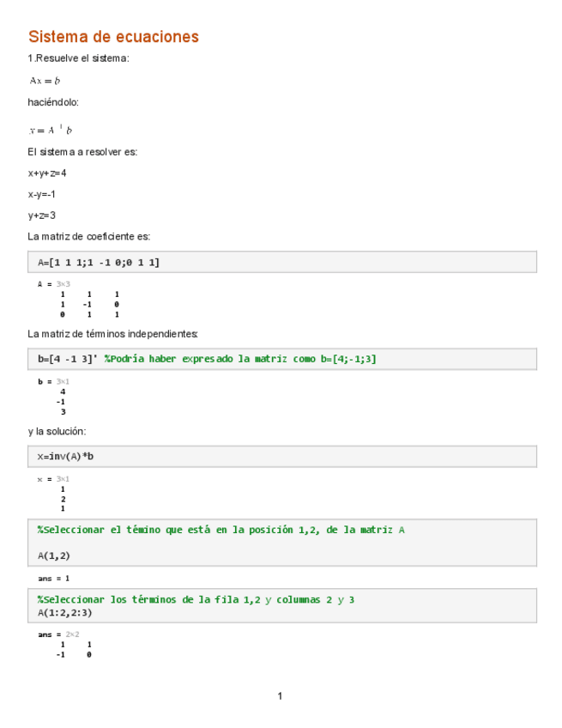This screenshot has width=562, height=728.
Task: Click the 'b = 3×1' output label
Action: point(53,381)
